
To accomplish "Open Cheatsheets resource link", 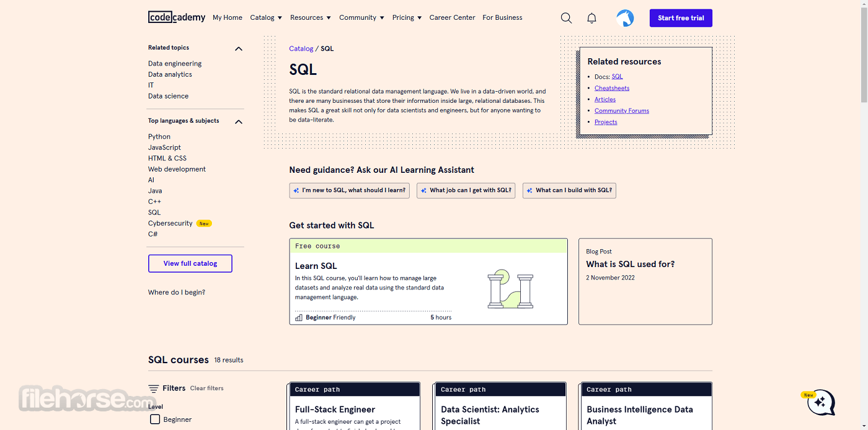I will coord(612,88).
